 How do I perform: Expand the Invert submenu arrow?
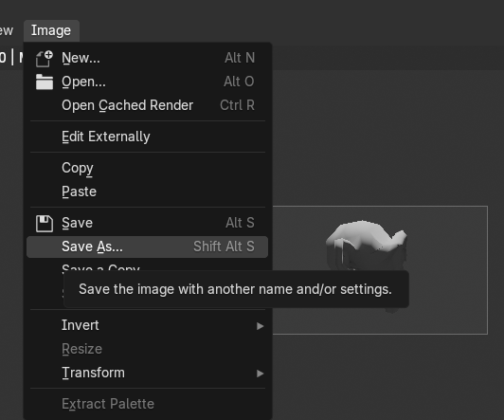tap(260, 326)
